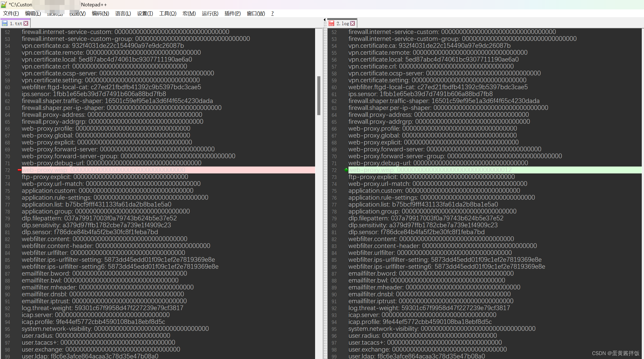Click highlighted web-proxy.wisp line in left pane

168,170
